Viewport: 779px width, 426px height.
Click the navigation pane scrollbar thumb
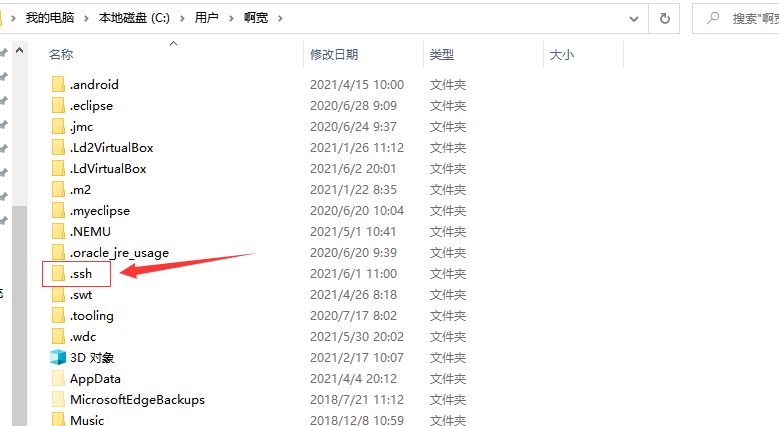click(x=19, y=316)
